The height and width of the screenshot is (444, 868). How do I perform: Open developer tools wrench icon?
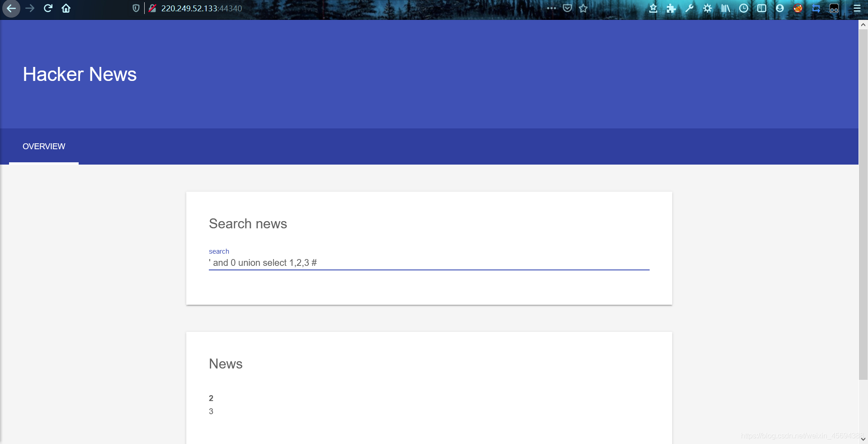[689, 8]
